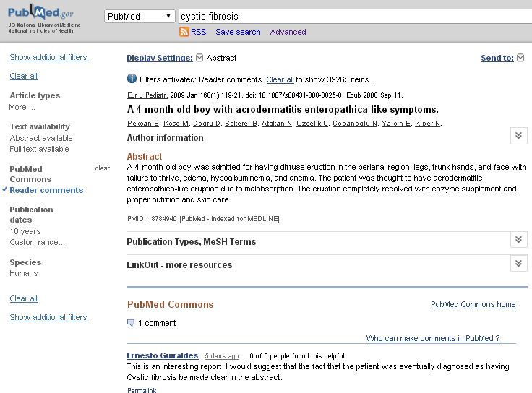Expand LinkOut - more resources section
Screen dimensions: 532x393
tap(518, 264)
